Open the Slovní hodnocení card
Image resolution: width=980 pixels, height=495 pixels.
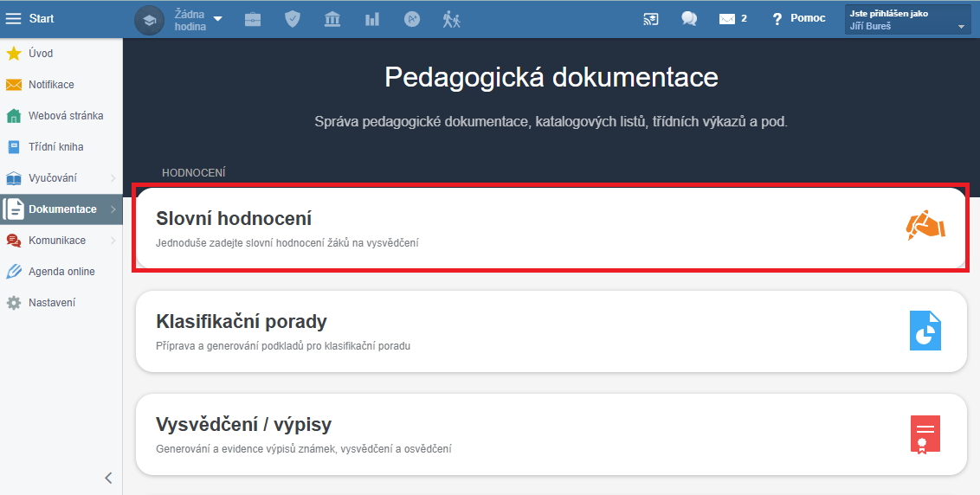551,228
